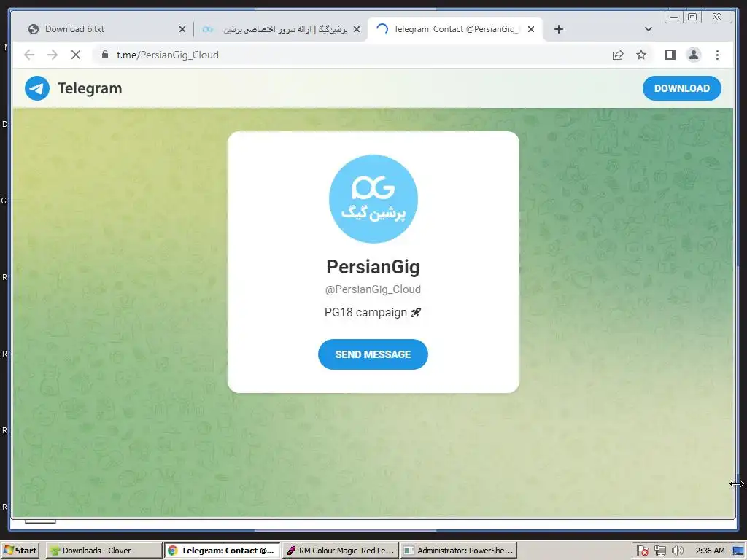The width and height of the screenshot is (747, 560).
Task: Open the Chrome profile avatar
Action: tap(694, 55)
